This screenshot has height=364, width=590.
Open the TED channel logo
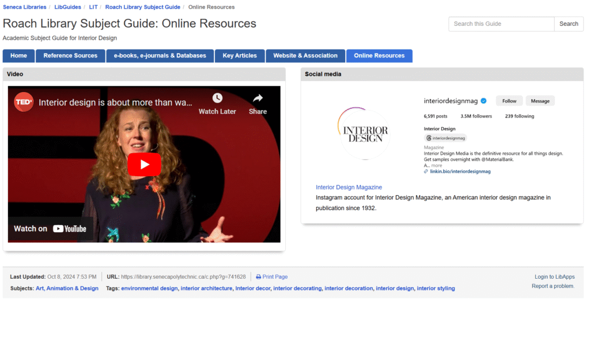coord(24,102)
